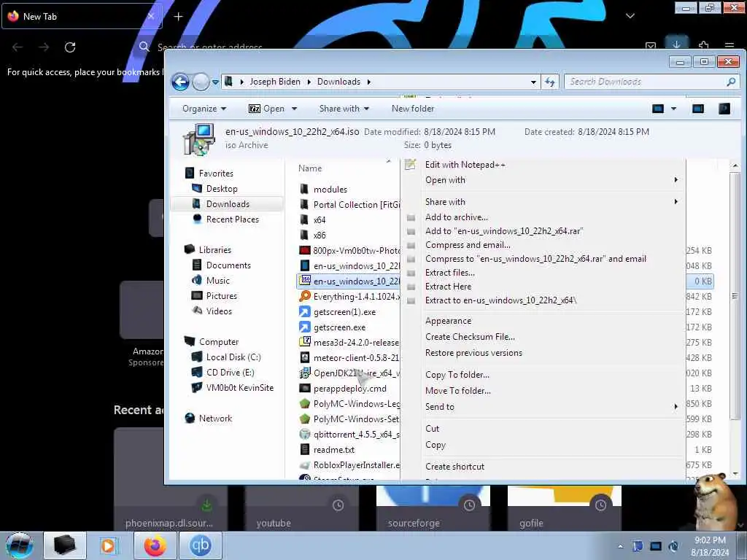Click the qbittorrent installer icon
The height and width of the screenshot is (560, 747).
[x=304, y=435]
